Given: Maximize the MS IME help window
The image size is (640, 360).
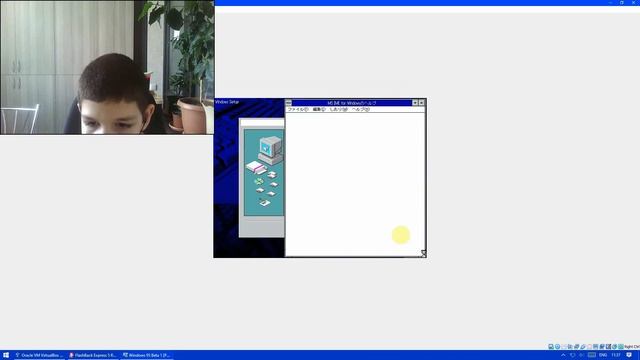Looking at the screenshot, I should click(x=421, y=103).
